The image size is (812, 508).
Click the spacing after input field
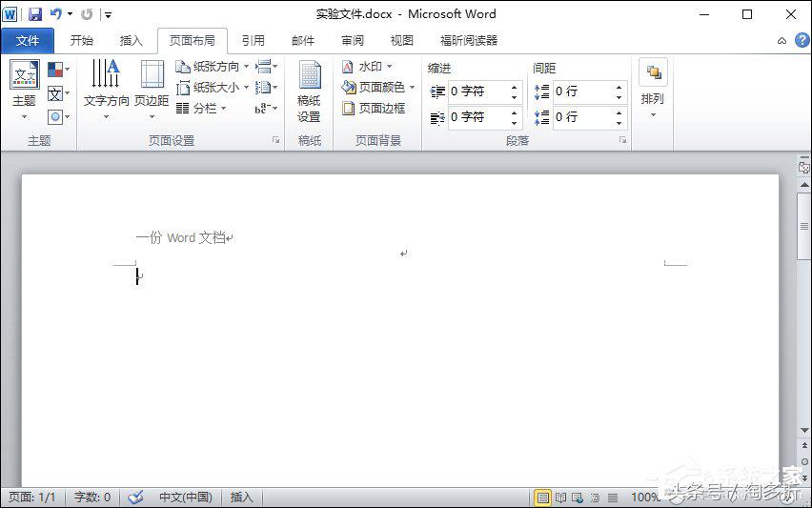[x=583, y=117]
